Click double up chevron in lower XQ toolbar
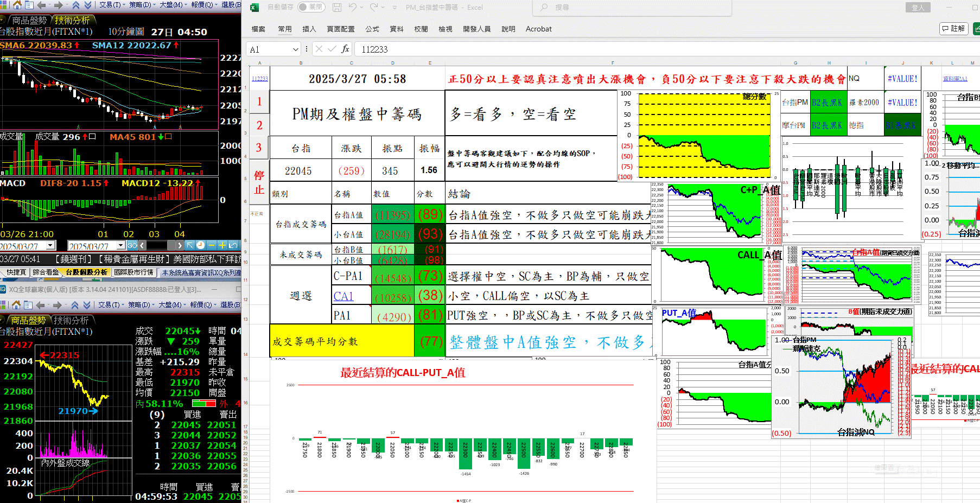 pos(75,305)
